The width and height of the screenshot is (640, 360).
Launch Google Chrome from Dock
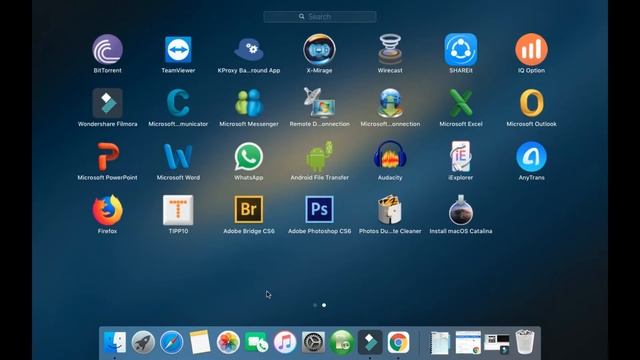398,342
